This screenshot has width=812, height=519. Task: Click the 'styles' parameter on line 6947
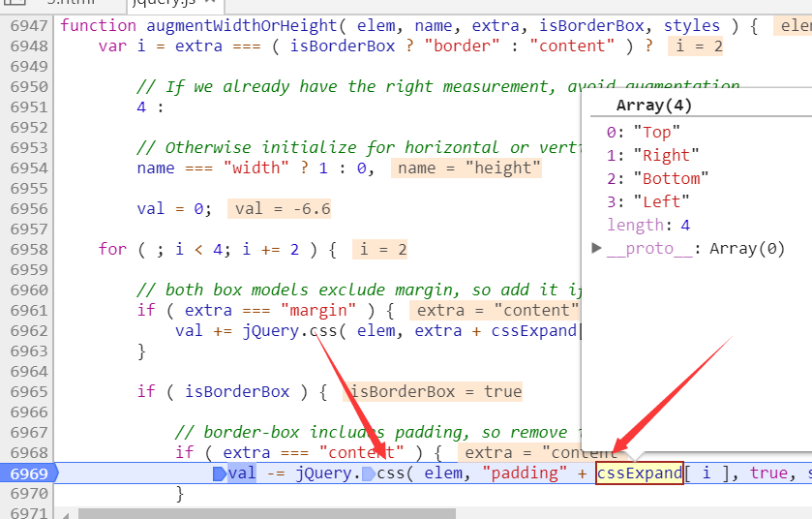[692, 25]
